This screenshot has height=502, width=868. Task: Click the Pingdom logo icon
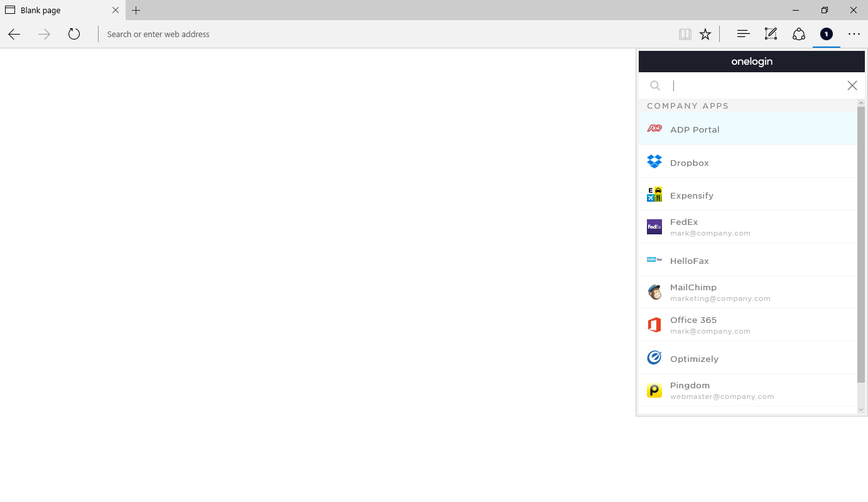click(x=654, y=391)
